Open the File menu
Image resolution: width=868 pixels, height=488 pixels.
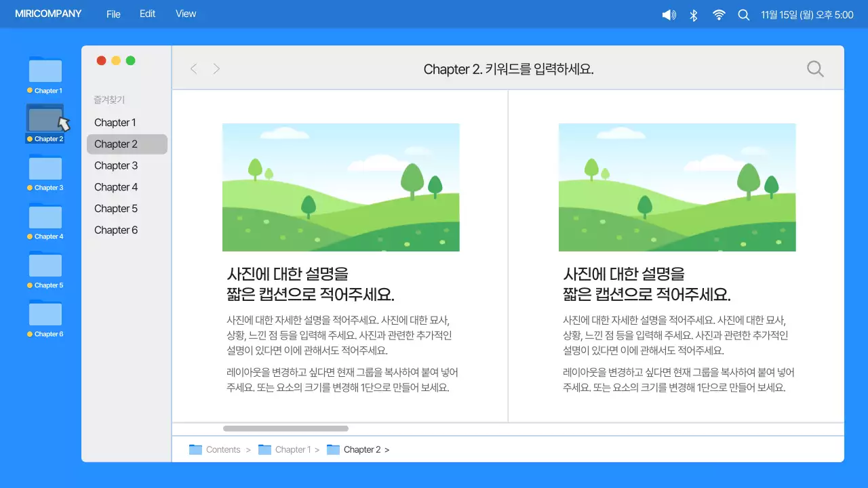113,14
